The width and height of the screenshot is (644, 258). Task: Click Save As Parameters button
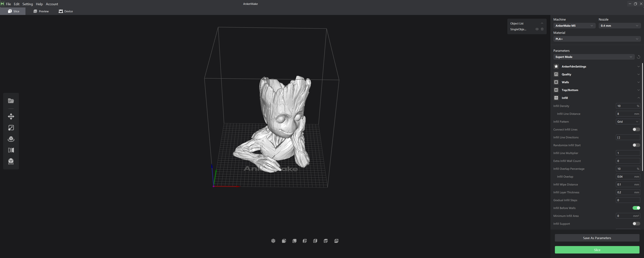[597, 238]
